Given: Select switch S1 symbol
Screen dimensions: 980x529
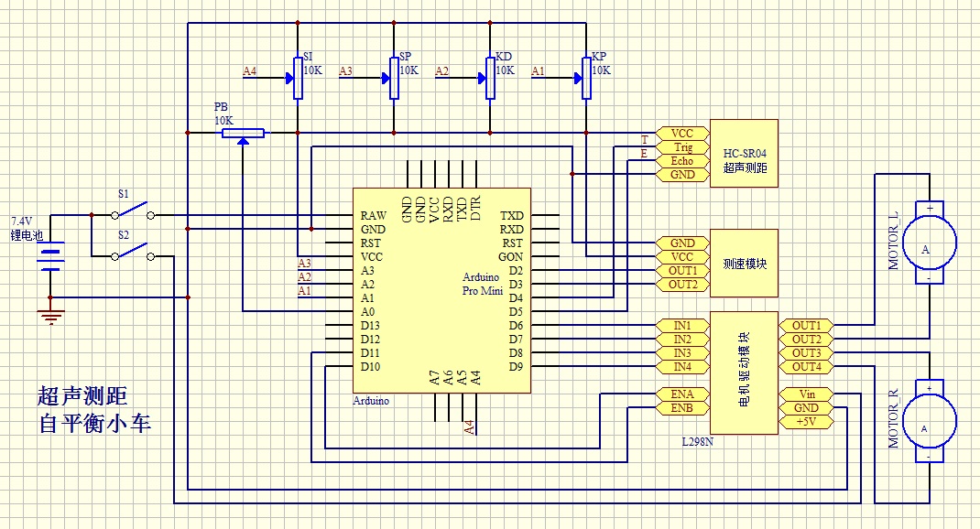Looking at the screenshot, I should point(133,211).
